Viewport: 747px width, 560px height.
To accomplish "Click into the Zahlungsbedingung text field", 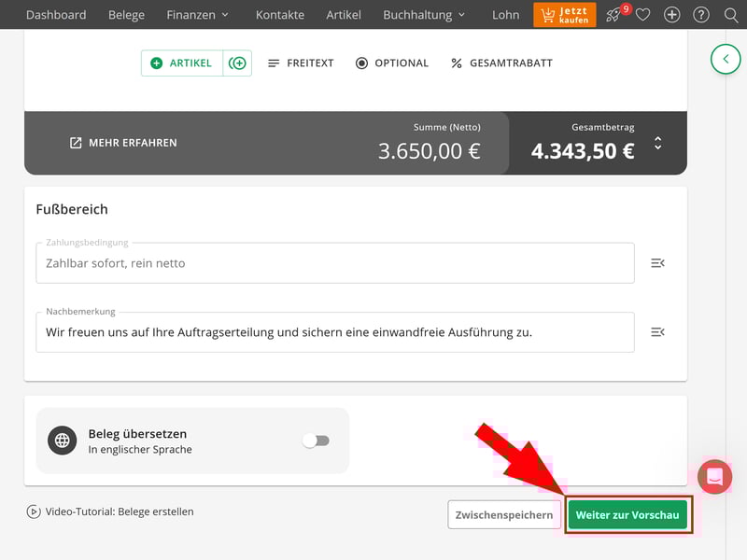I will pos(334,263).
